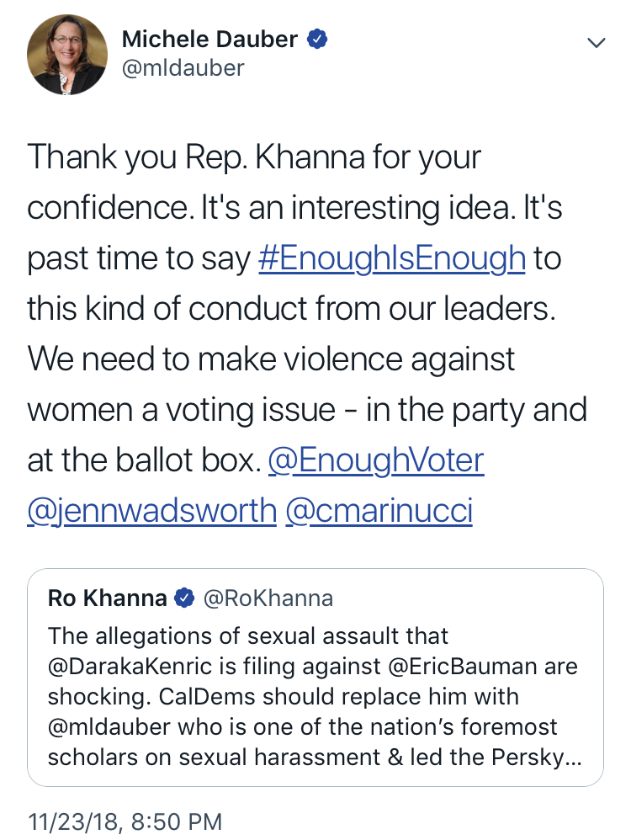The image size is (631, 840).
Task: Click the Ro Khanna name in quoted tweet
Action: coord(108,598)
